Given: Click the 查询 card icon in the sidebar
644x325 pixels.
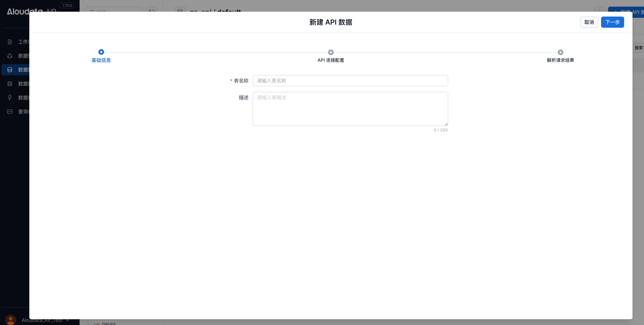Looking at the screenshot, I should click(x=10, y=111).
